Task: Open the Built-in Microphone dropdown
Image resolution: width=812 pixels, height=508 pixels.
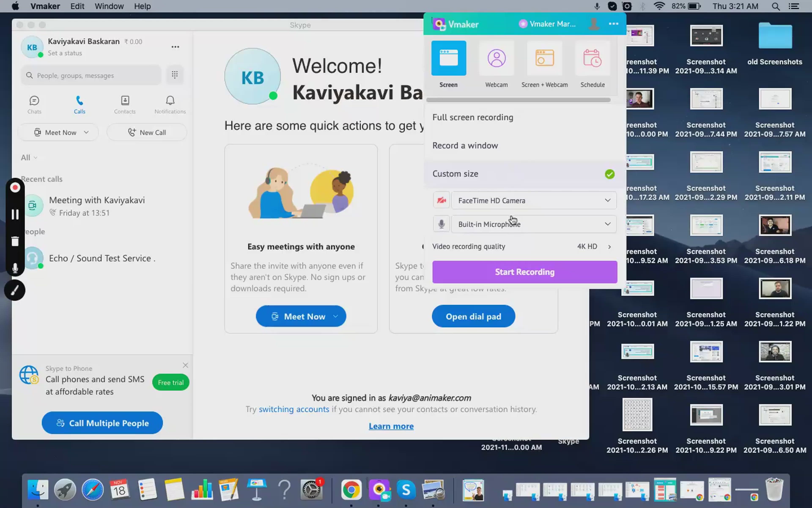Action: pos(534,224)
